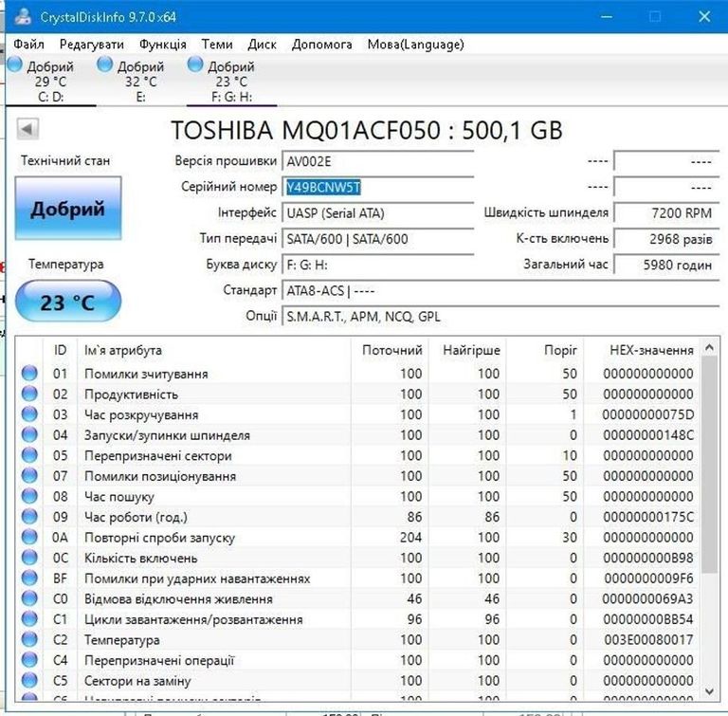Viewport: 728px width, 716px height.
Task: Click the Поріг column header
Action: click(544, 350)
